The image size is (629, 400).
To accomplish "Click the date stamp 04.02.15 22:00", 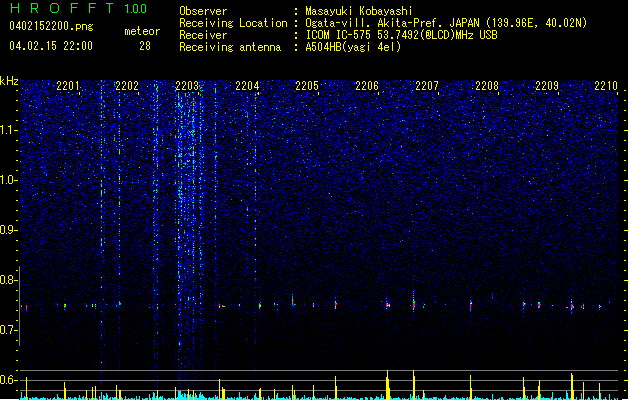I will [51, 46].
